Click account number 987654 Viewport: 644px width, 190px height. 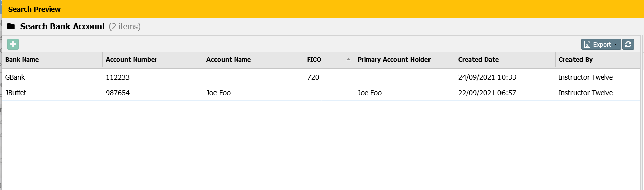tap(118, 93)
